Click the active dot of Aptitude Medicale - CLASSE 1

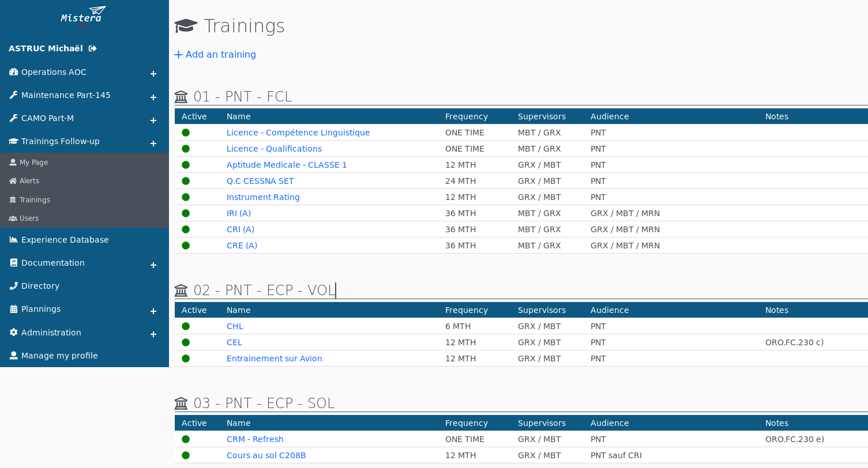[x=186, y=165]
